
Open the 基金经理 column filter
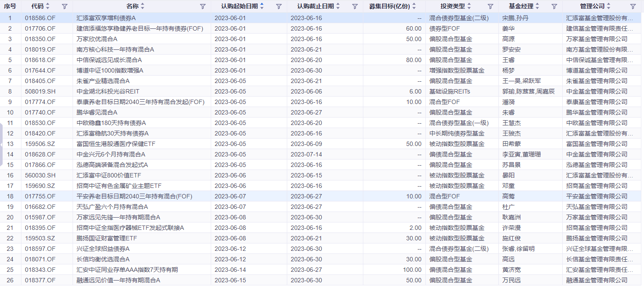point(554,7)
